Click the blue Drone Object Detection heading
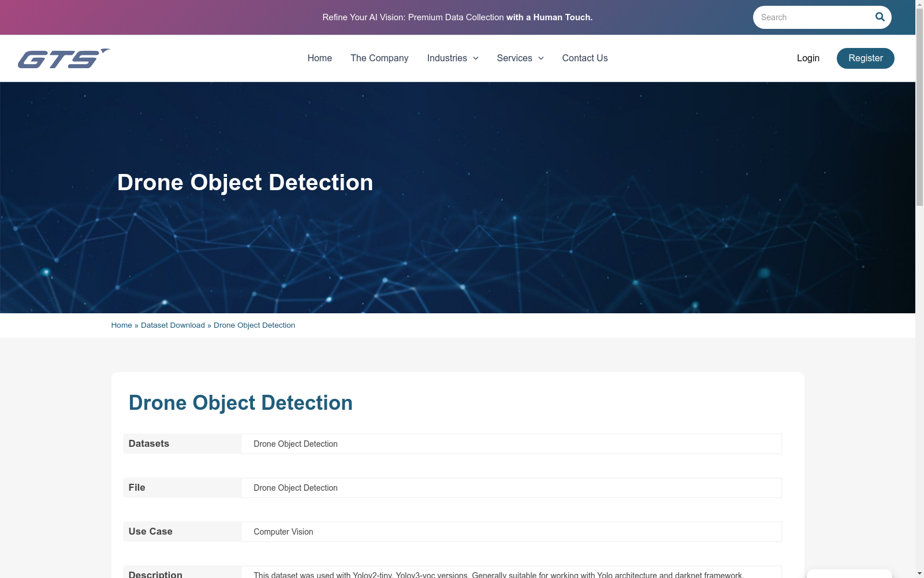924x578 pixels. pos(240,403)
